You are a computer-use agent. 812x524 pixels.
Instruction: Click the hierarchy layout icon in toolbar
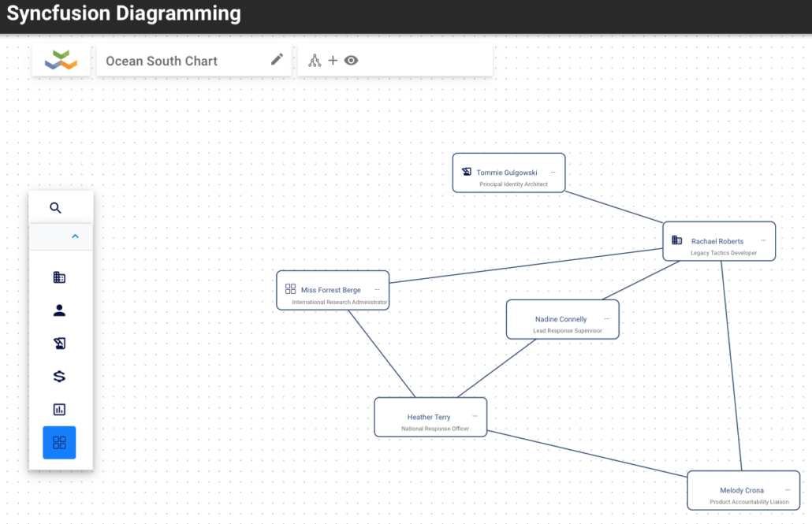(315, 61)
